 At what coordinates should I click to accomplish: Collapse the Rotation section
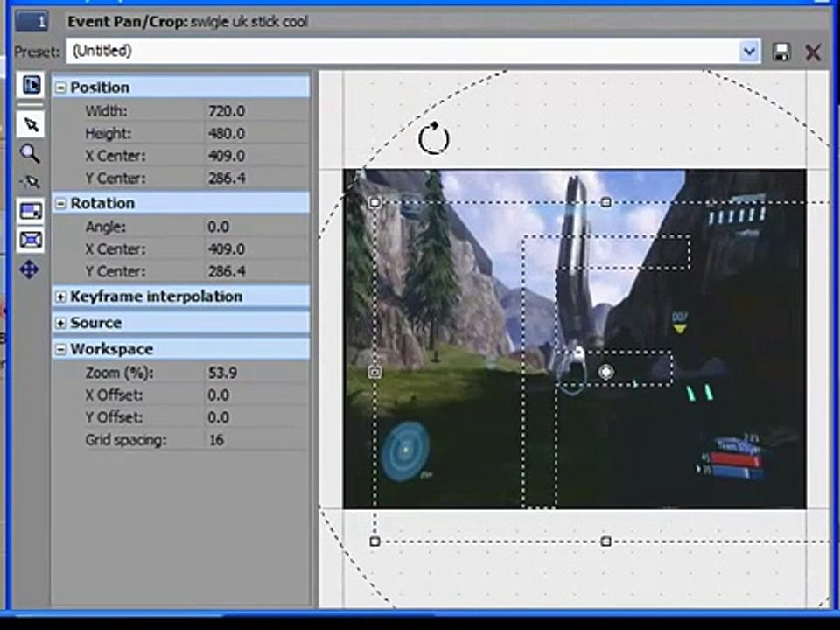pos(61,204)
